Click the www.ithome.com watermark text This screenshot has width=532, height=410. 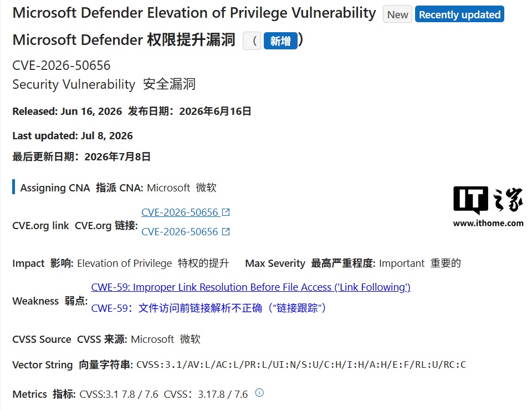[488, 223]
